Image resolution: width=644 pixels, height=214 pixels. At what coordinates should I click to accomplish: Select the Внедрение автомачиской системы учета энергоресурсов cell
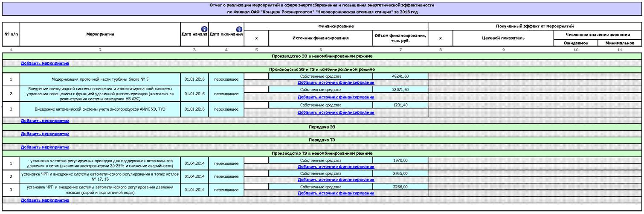click(100, 109)
